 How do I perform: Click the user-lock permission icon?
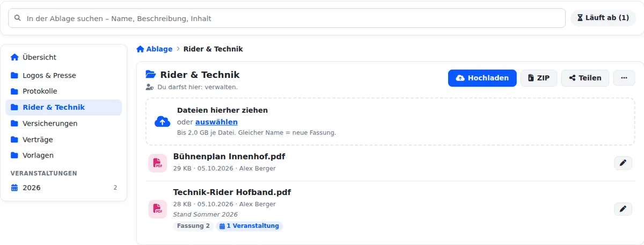tap(150, 87)
